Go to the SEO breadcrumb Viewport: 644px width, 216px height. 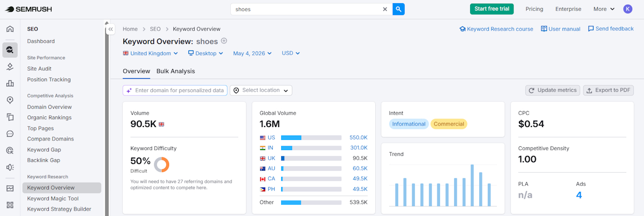pos(155,29)
